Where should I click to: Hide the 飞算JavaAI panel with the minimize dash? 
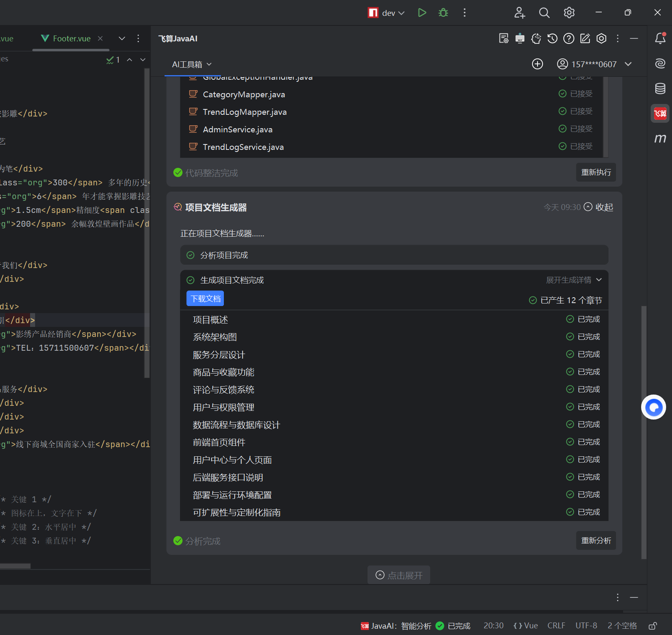(634, 38)
